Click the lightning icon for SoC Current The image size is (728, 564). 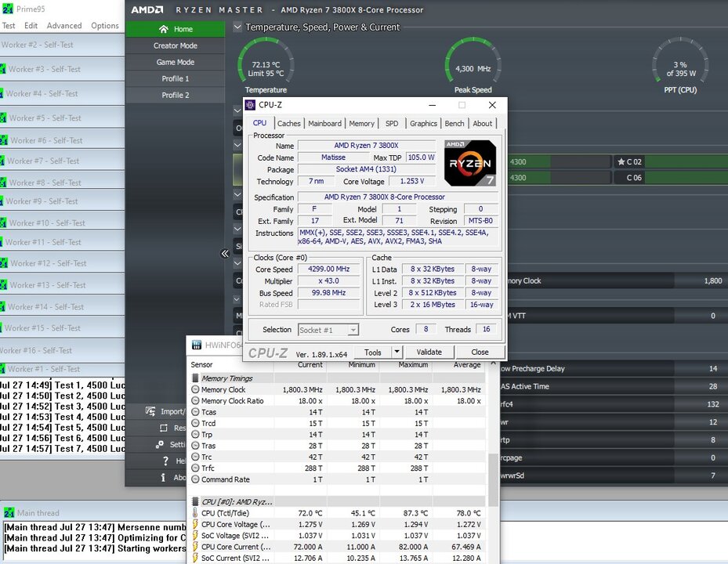[x=195, y=558]
